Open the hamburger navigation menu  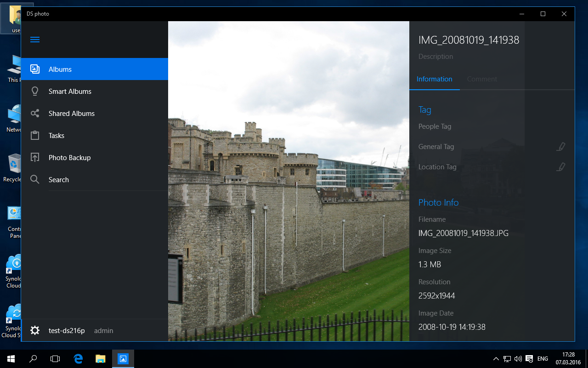[35, 40]
